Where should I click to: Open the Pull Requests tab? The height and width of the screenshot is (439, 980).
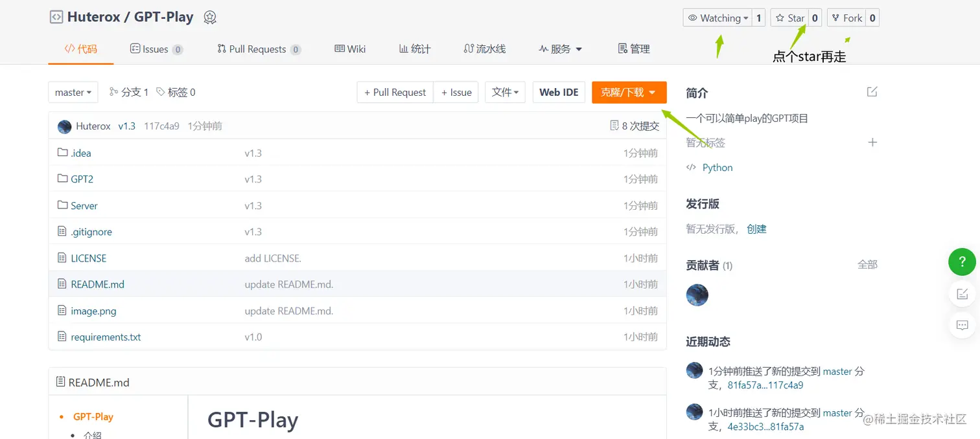coord(259,49)
